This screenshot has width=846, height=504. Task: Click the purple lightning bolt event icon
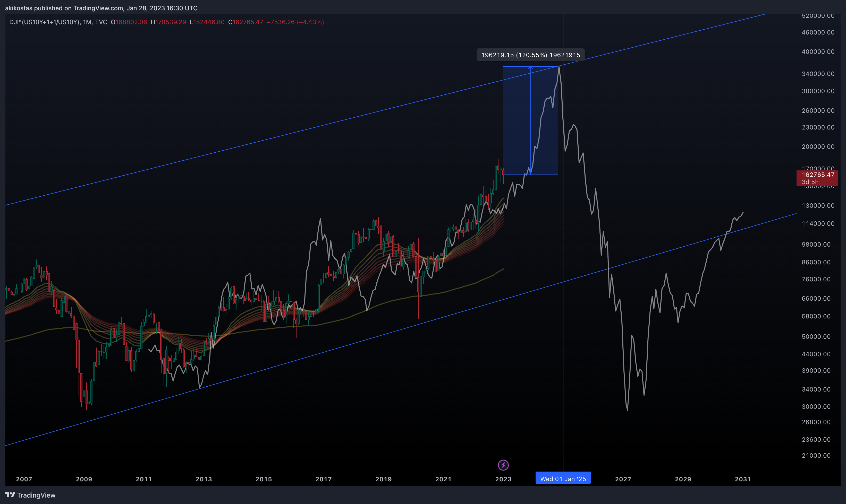coord(503,465)
